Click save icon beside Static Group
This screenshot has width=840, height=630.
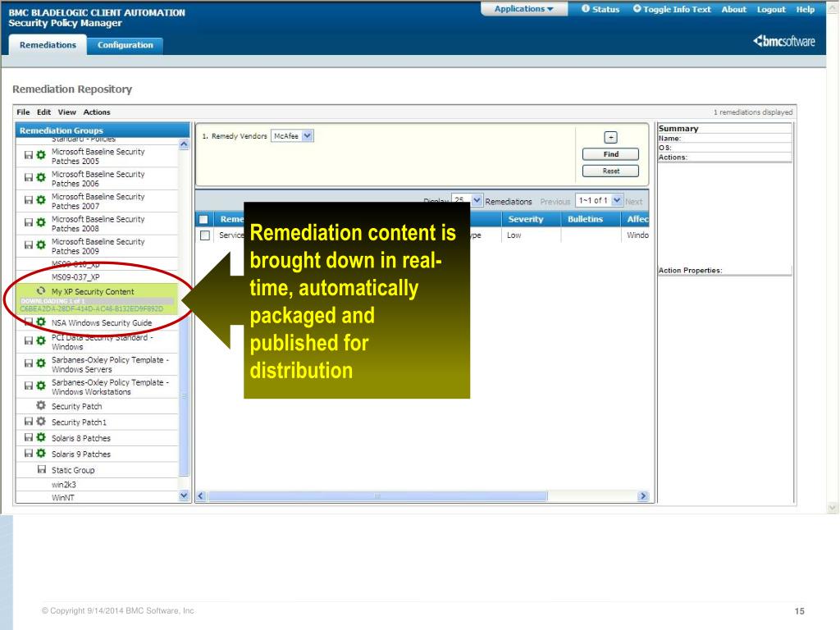[x=41, y=469]
